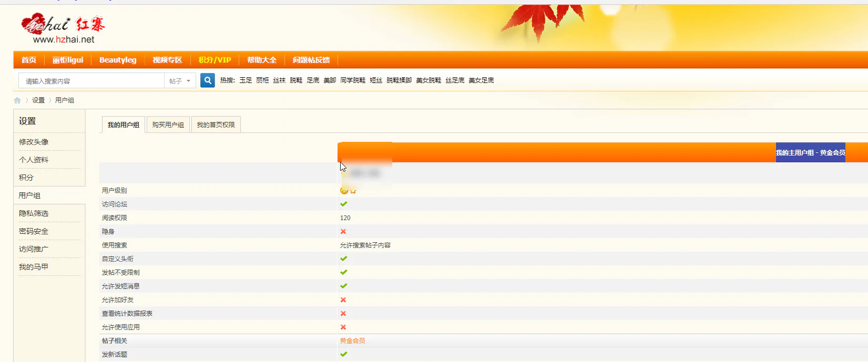
Task: Click the blue search magnifier button
Action: click(208, 80)
